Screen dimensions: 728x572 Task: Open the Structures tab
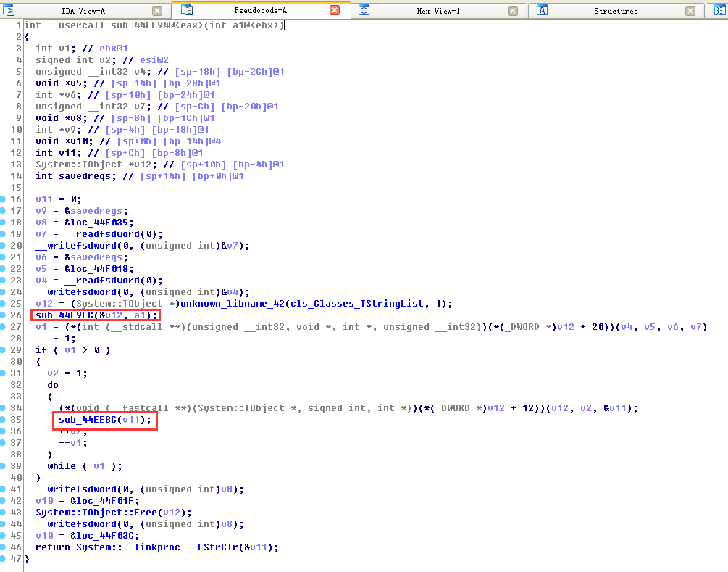616,11
